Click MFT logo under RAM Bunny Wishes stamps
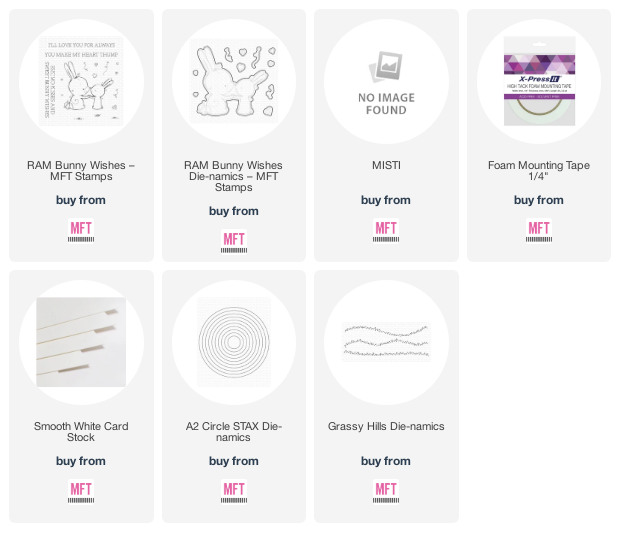The height and width of the screenshot is (543, 620). click(x=81, y=231)
